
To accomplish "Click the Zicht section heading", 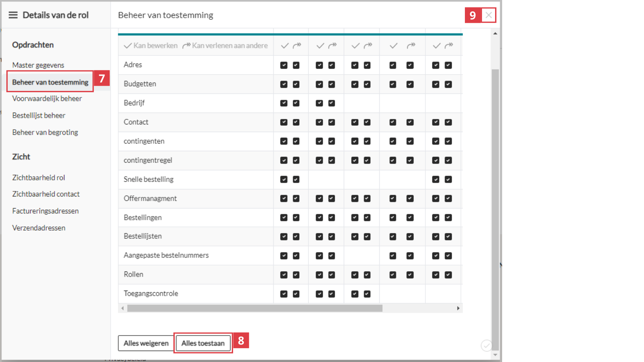I will point(21,157).
